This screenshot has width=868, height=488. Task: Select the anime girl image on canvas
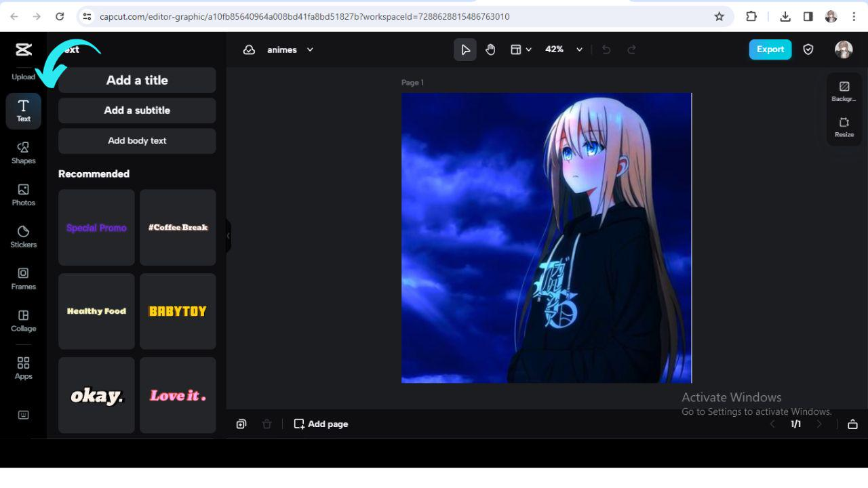547,238
